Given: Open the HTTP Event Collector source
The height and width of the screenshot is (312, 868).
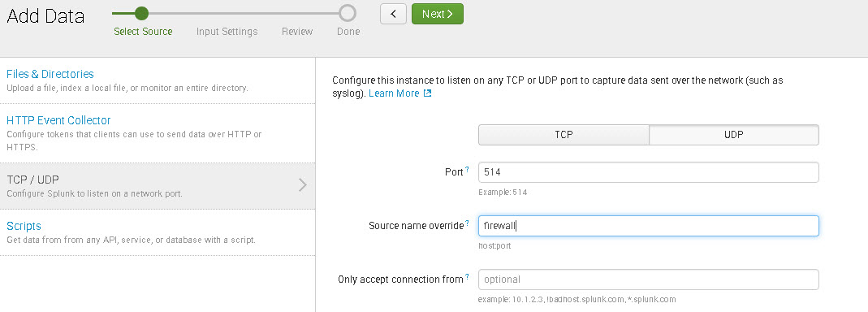Looking at the screenshot, I should [58, 120].
